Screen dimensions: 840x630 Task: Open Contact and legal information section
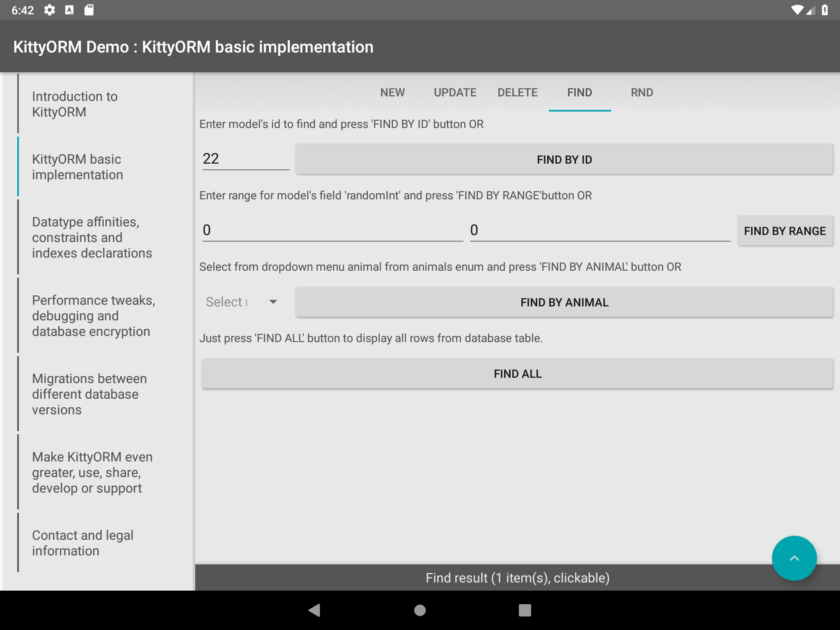pyautogui.click(x=105, y=543)
